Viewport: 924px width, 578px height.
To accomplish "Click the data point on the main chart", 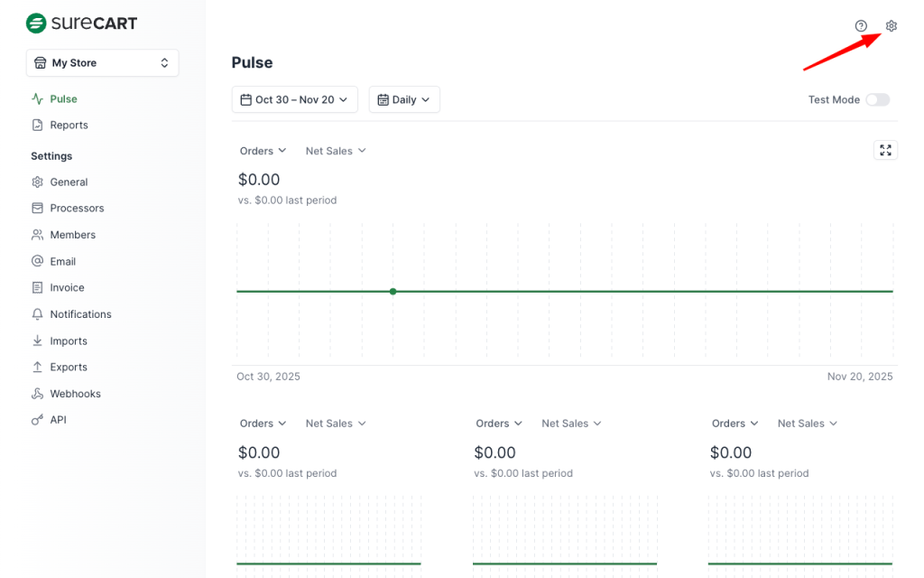I will click(x=393, y=292).
